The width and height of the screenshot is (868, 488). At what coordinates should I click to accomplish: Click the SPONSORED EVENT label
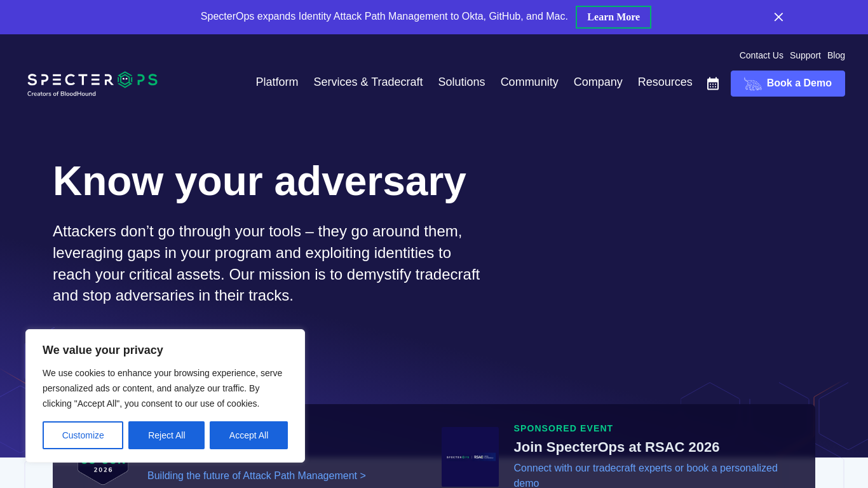564,428
